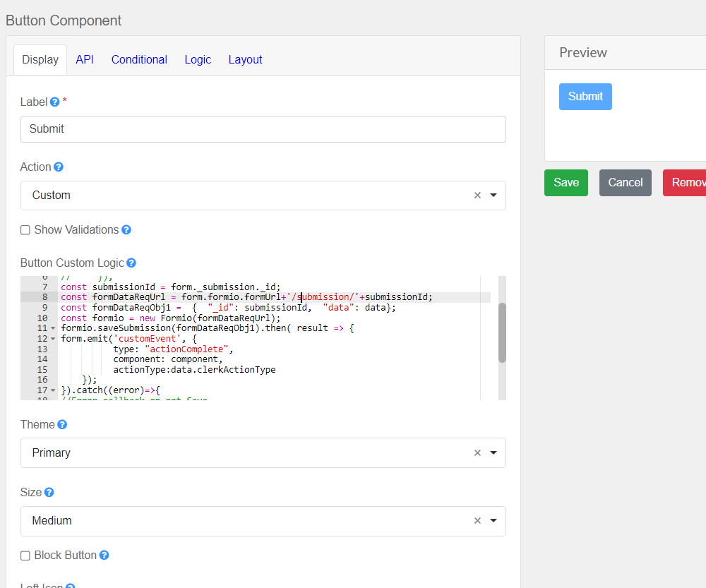Click line number 7 in gutter
Viewport: 706px width, 588px height.
[x=44, y=287]
